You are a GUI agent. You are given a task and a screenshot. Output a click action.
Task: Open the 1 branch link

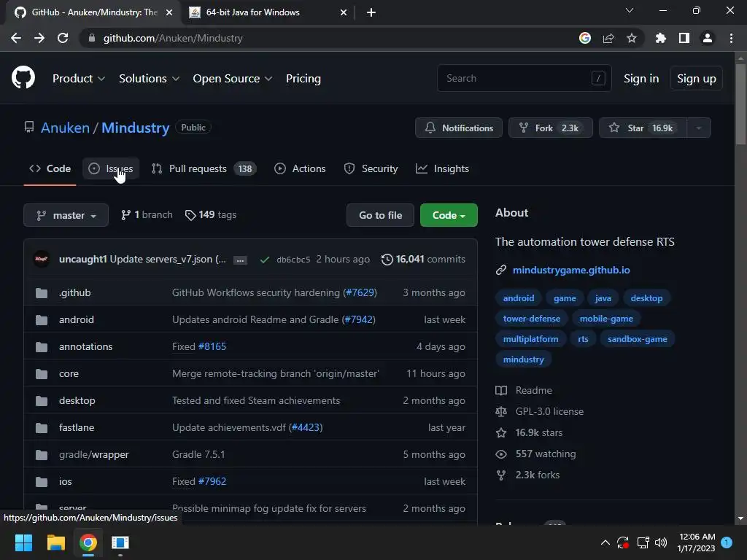click(x=147, y=215)
